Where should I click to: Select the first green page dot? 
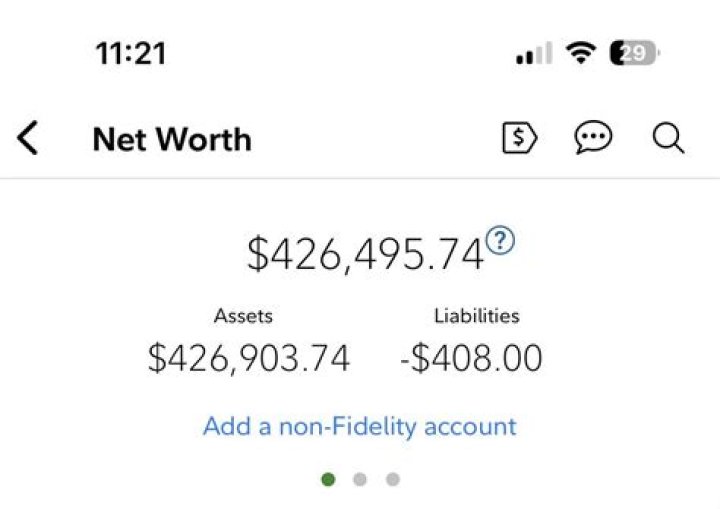(x=328, y=479)
